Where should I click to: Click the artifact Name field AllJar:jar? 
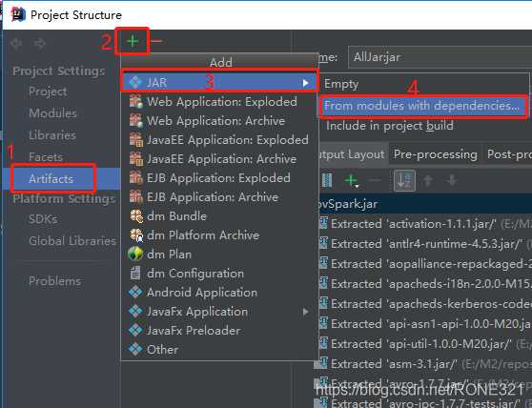[440, 57]
